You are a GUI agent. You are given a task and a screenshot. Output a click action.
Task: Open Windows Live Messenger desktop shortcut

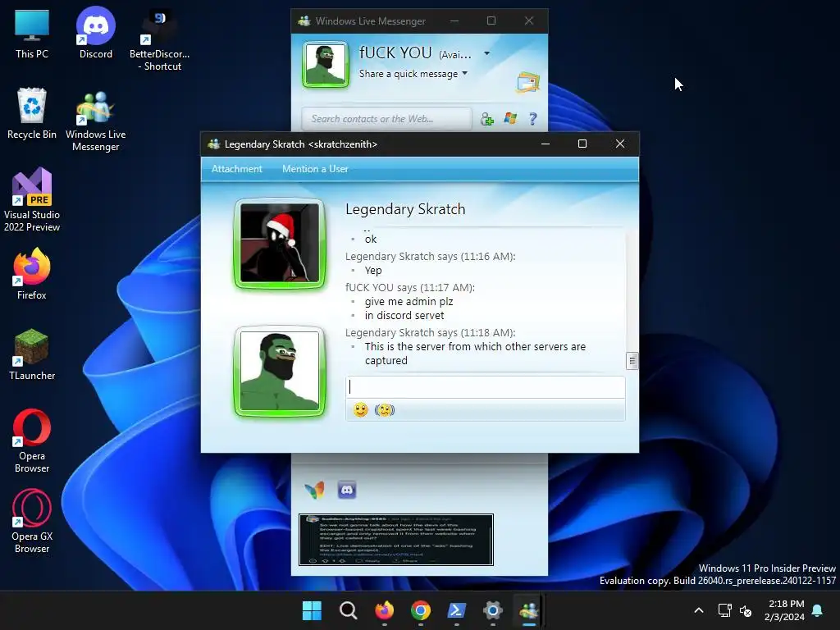coord(96,121)
